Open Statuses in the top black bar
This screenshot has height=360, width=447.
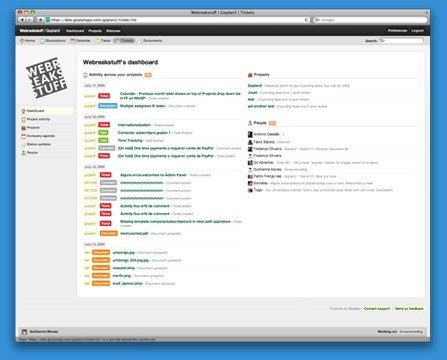113,31
